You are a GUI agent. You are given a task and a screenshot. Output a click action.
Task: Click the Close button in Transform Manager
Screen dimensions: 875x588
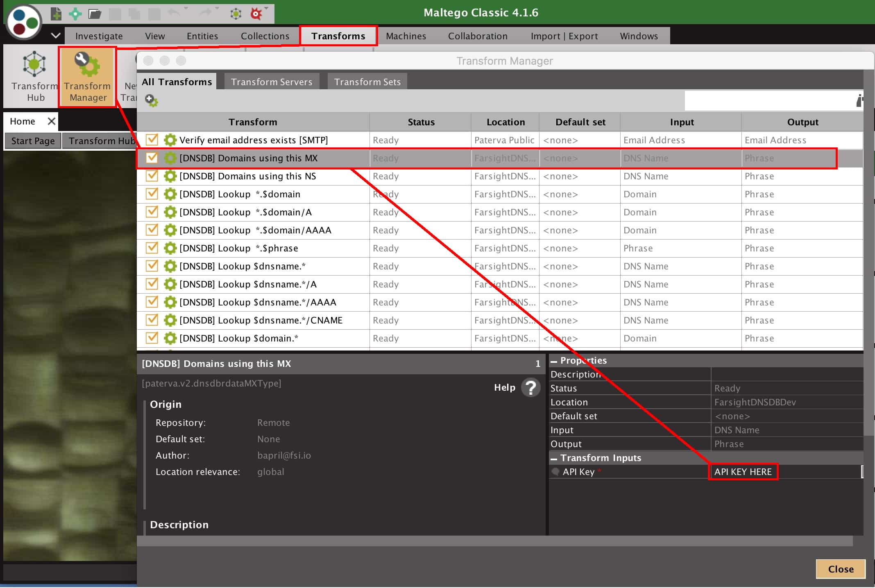point(841,569)
